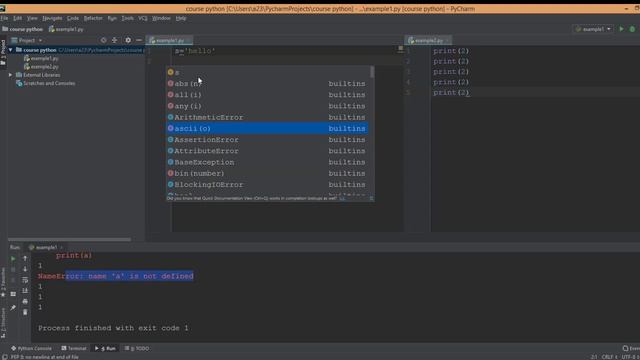Stop the process in Run panel
Image resolution: width=640 pixels, height=360 pixels.
tap(13, 269)
